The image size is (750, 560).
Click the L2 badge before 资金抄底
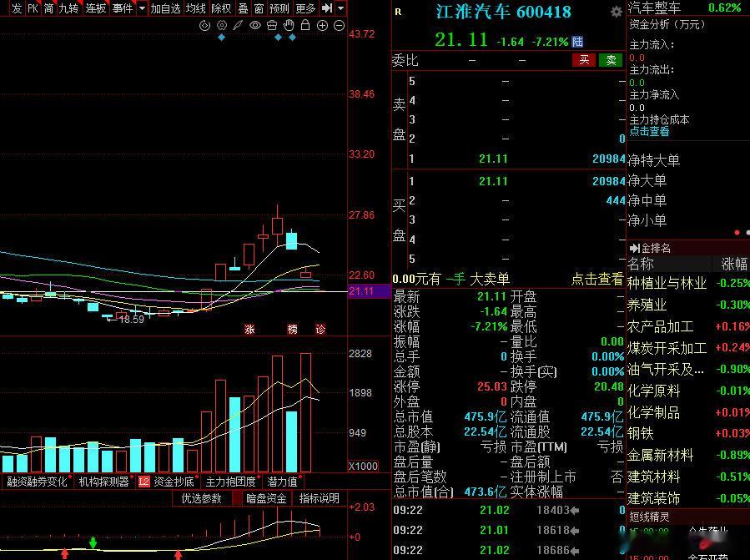click(x=144, y=482)
